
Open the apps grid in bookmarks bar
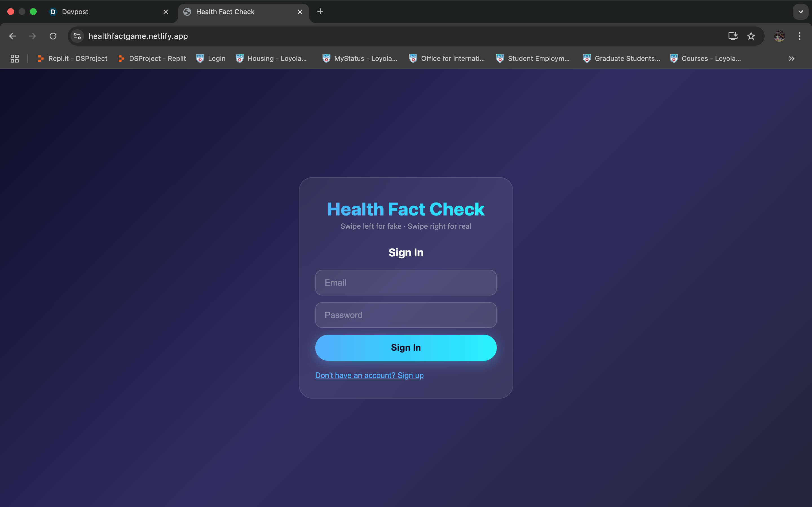(14, 58)
